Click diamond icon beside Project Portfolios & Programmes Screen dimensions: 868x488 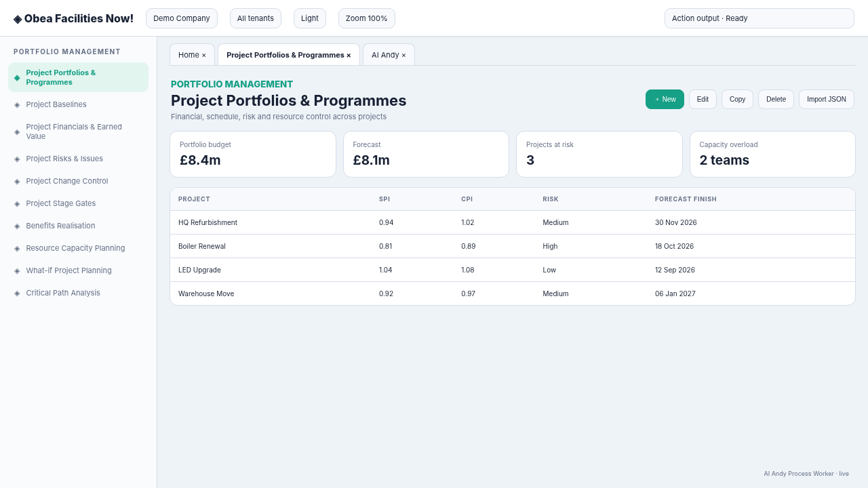pyautogui.click(x=17, y=77)
